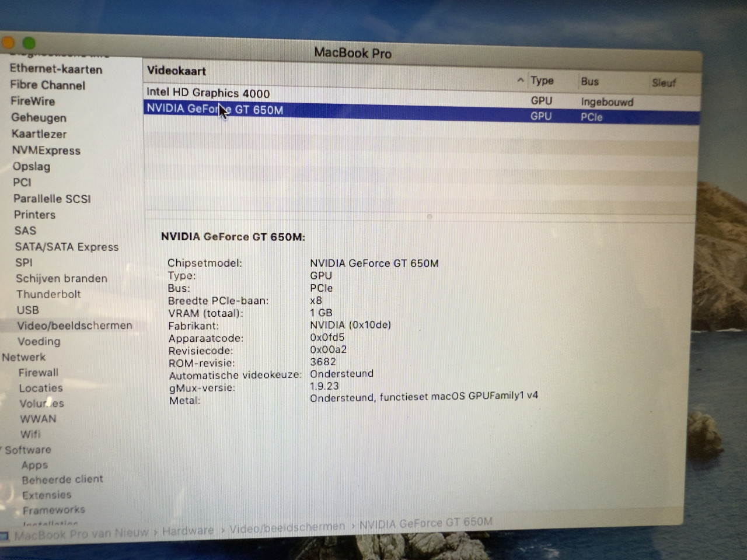Open SATA/SATA Express section

click(x=67, y=247)
